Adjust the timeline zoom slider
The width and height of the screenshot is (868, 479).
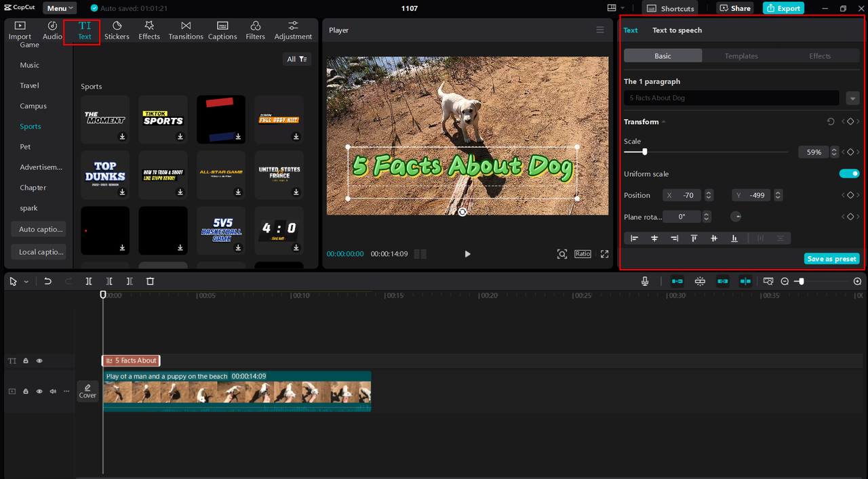click(x=801, y=281)
